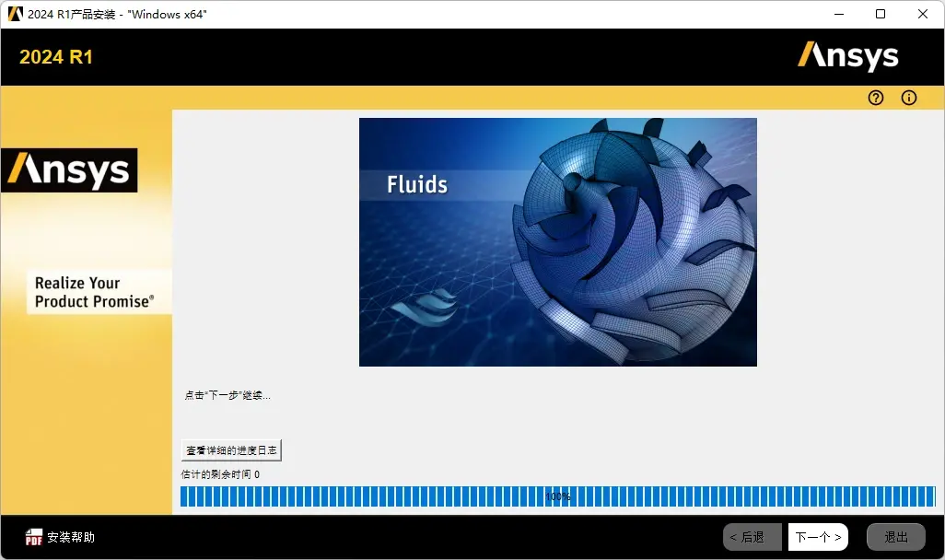
Task: Minimize the installer window
Action: 838,14
